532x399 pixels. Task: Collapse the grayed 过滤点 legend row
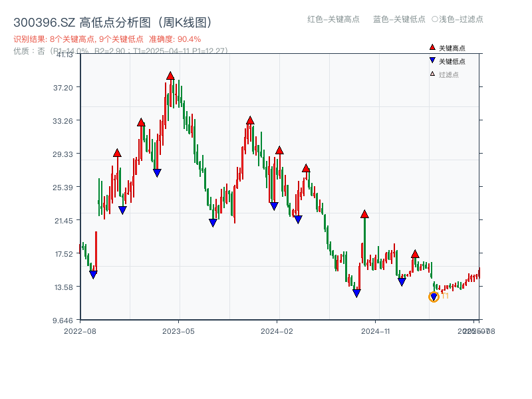tap(444, 73)
